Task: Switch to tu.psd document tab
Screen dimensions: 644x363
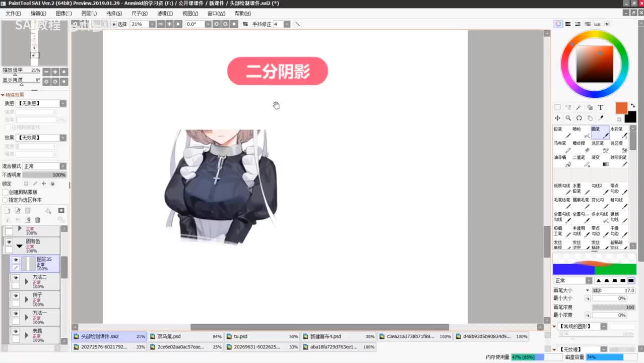Action: click(x=262, y=336)
